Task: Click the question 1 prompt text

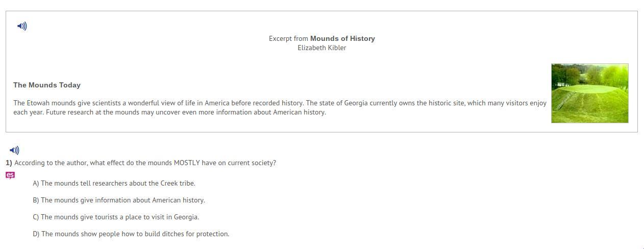Action: pos(145,163)
